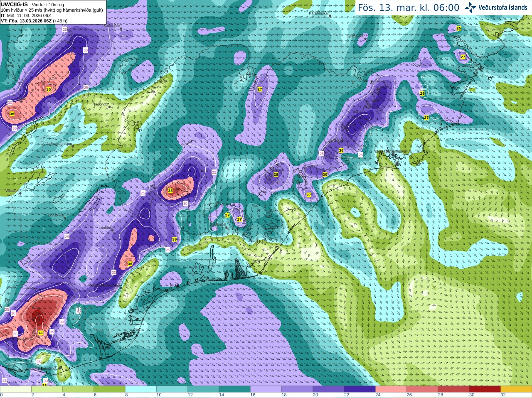
Task: Click the 10–12 m/s legend swatch
Action: [x=172, y=389]
